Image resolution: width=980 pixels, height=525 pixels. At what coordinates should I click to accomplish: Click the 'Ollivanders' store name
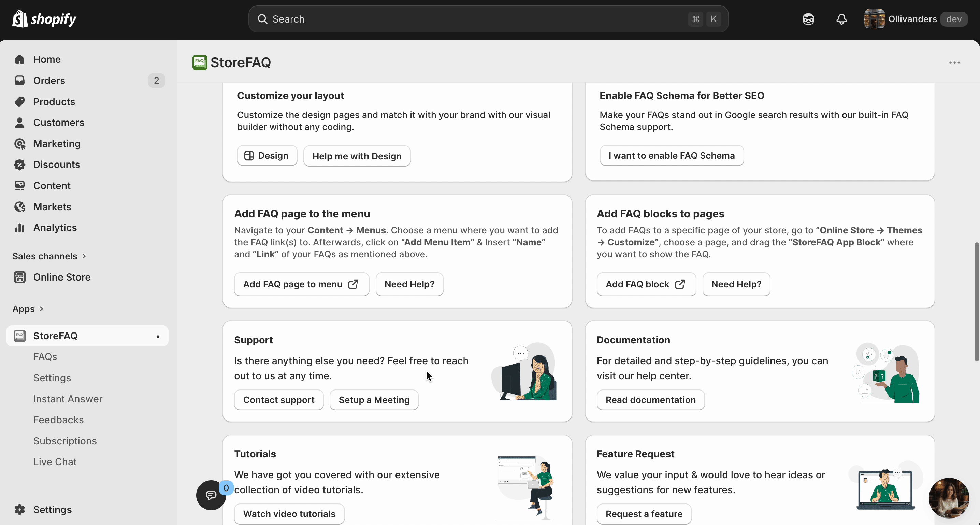[x=912, y=19]
